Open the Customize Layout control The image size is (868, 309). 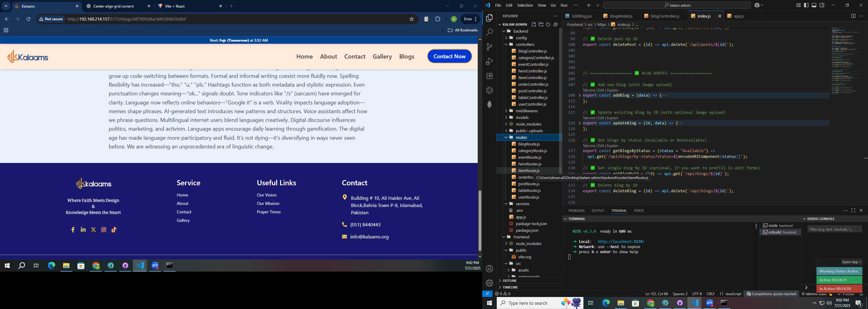(798, 5)
